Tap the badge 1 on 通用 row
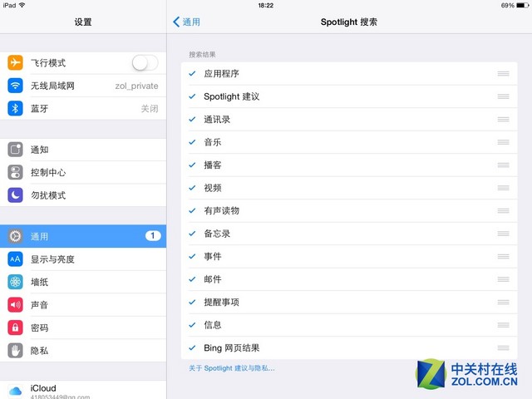The width and height of the screenshot is (532, 399). pos(153,235)
